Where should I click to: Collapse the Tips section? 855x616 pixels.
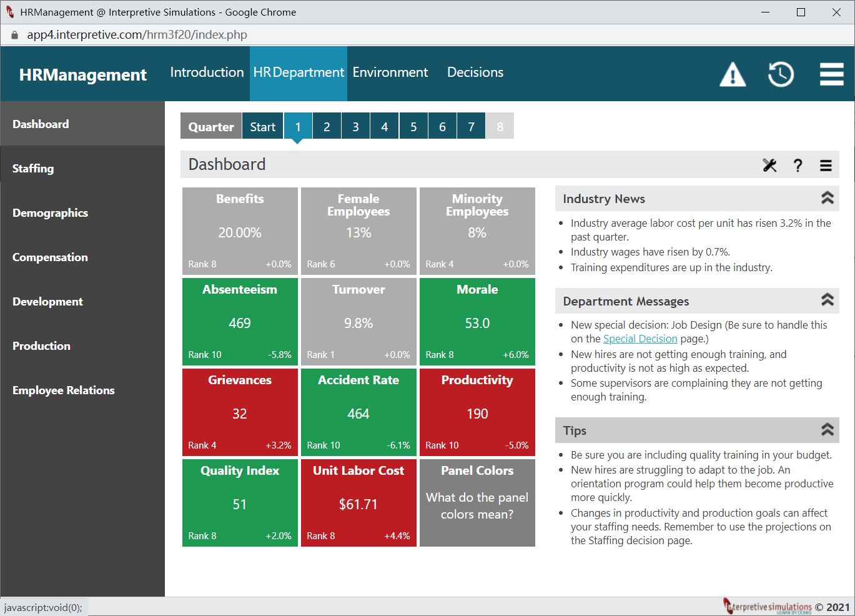tap(828, 430)
